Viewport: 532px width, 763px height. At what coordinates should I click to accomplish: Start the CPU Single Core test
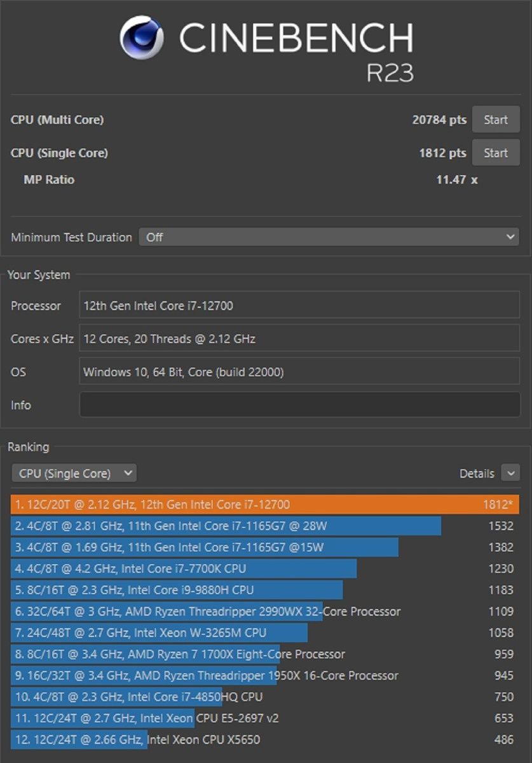495,153
